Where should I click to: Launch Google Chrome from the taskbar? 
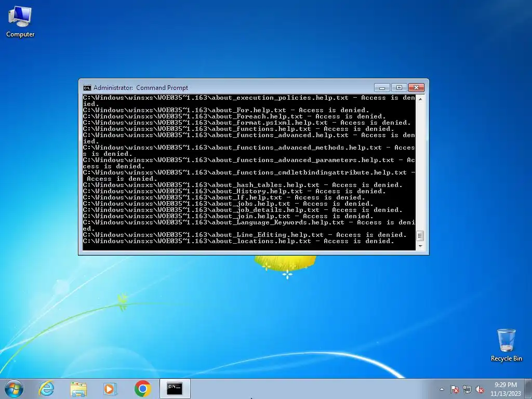click(142, 389)
